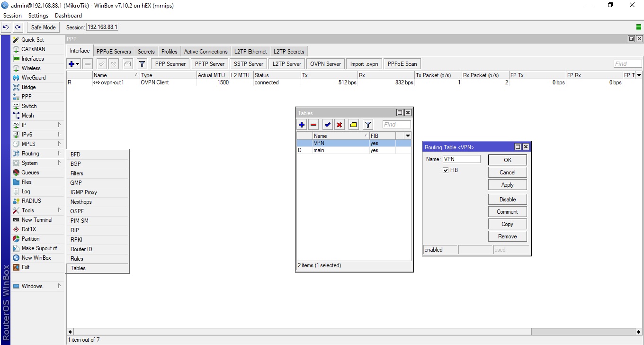Viewport: 644px width, 345px height.
Task: Open the column dropdown arrow in Tables list
Action: [407, 136]
